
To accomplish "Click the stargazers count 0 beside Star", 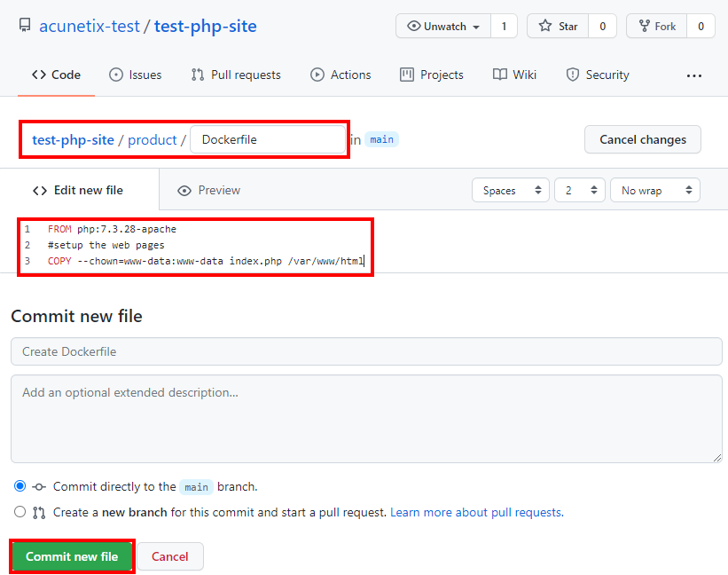I will pos(602,26).
